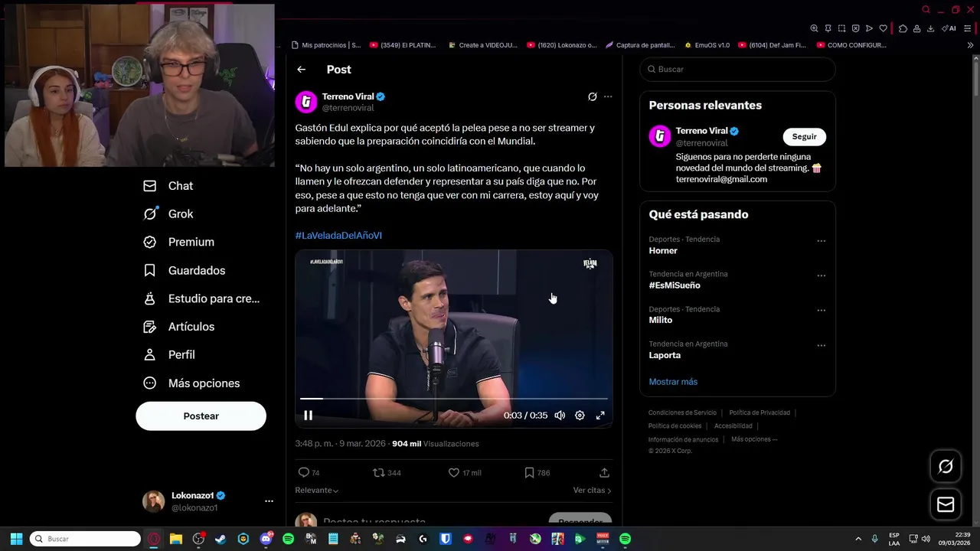Open options for Laporta trend
Screen dimensions: 980x551
821,345
